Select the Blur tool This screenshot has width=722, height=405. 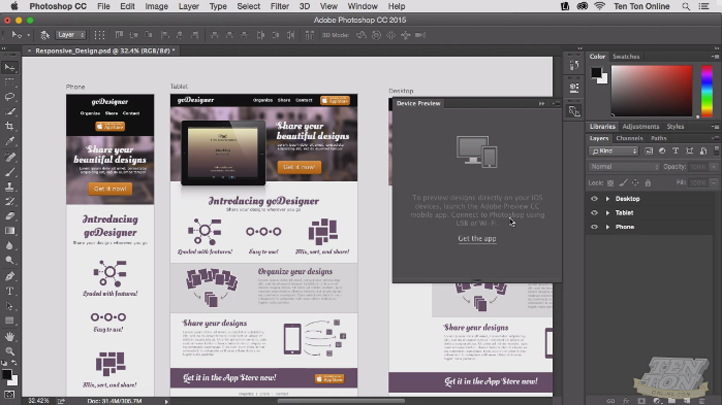[x=10, y=245]
